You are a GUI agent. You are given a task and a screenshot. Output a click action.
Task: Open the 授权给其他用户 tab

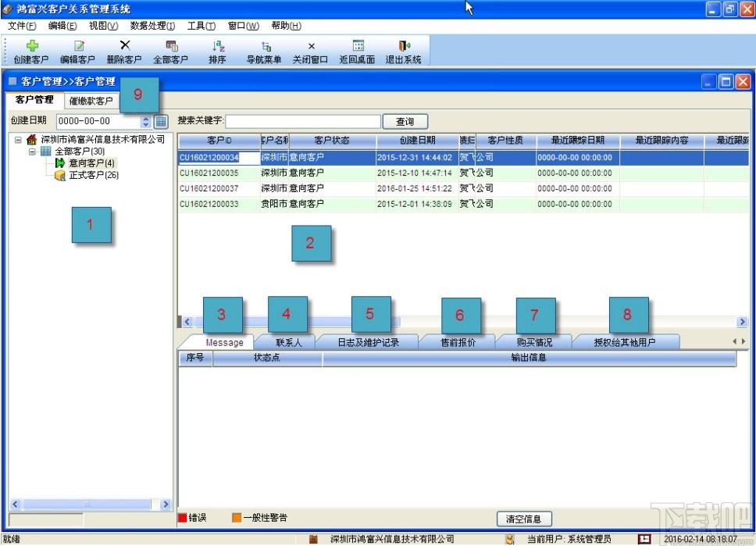[x=625, y=342]
